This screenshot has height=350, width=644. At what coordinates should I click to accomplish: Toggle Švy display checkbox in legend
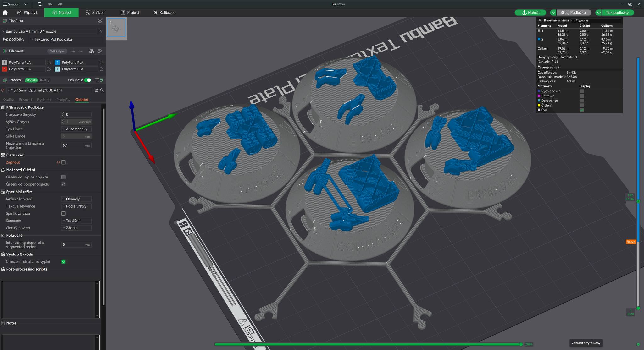tap(582, 110)
